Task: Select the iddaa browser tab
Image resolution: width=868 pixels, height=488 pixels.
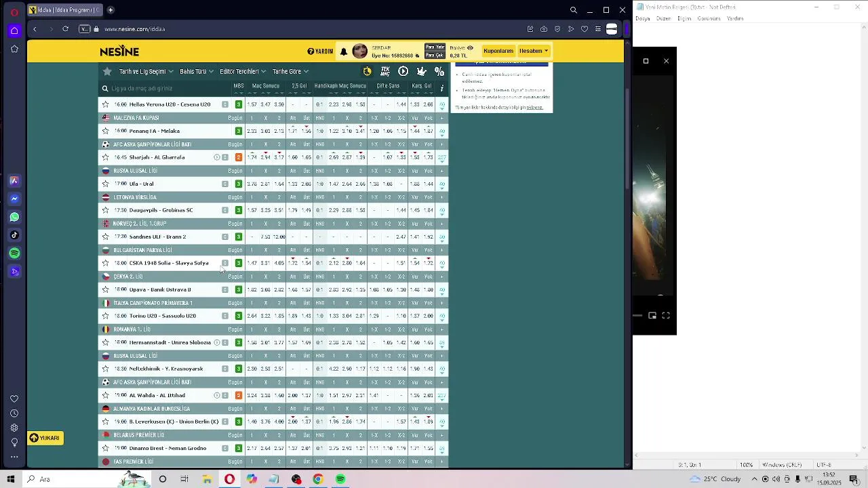Action: tap(64, 10)
